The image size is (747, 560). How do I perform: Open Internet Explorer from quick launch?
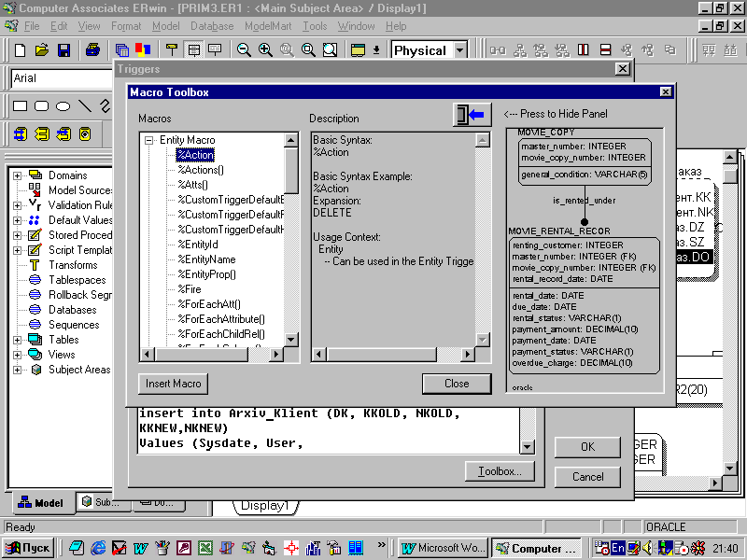pos(98,548)
